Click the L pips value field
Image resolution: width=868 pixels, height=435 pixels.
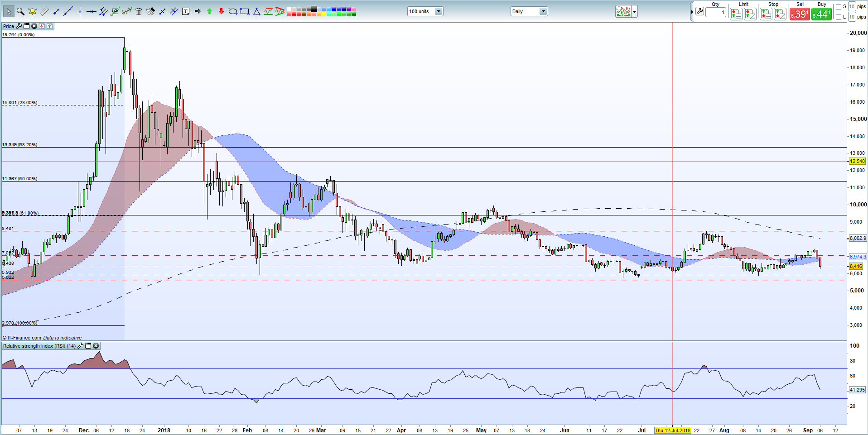[852, 17]
